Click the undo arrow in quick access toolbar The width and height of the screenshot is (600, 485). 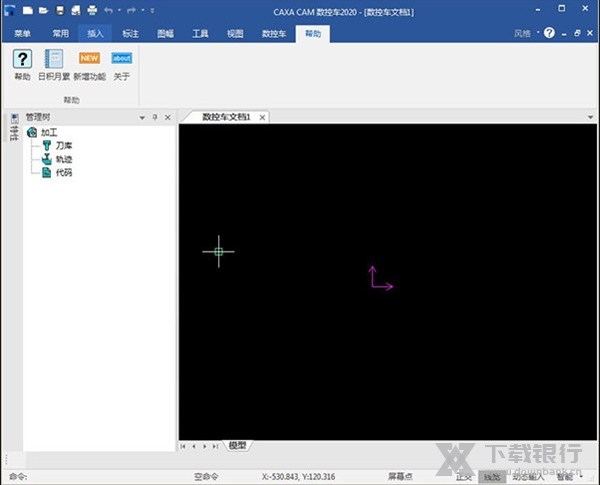point(108,10)
